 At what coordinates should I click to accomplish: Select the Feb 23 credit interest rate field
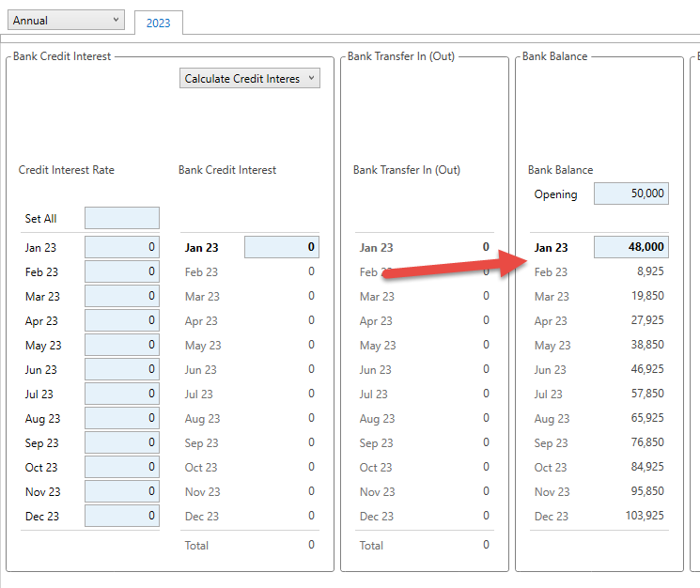[x=122, y=272]
